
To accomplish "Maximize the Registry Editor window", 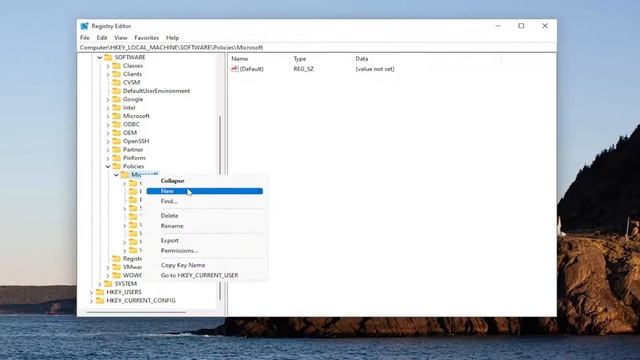I will point(521,26).
